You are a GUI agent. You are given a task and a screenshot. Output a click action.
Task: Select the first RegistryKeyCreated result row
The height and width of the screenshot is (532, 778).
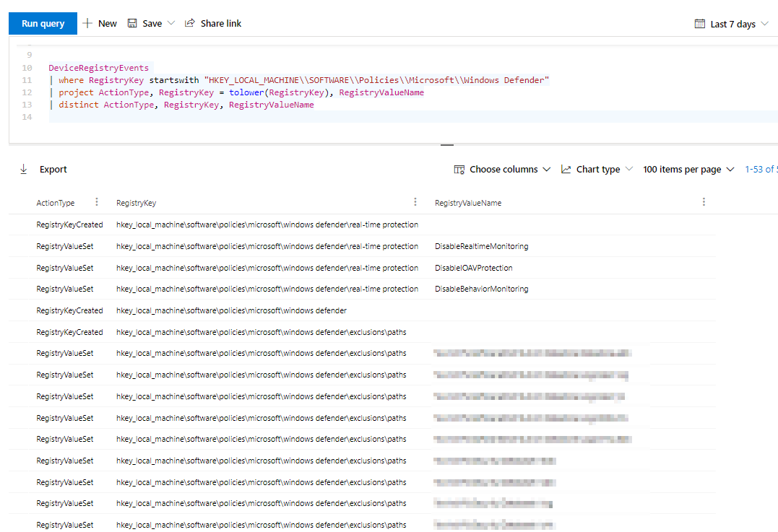(x=217, y=224)
